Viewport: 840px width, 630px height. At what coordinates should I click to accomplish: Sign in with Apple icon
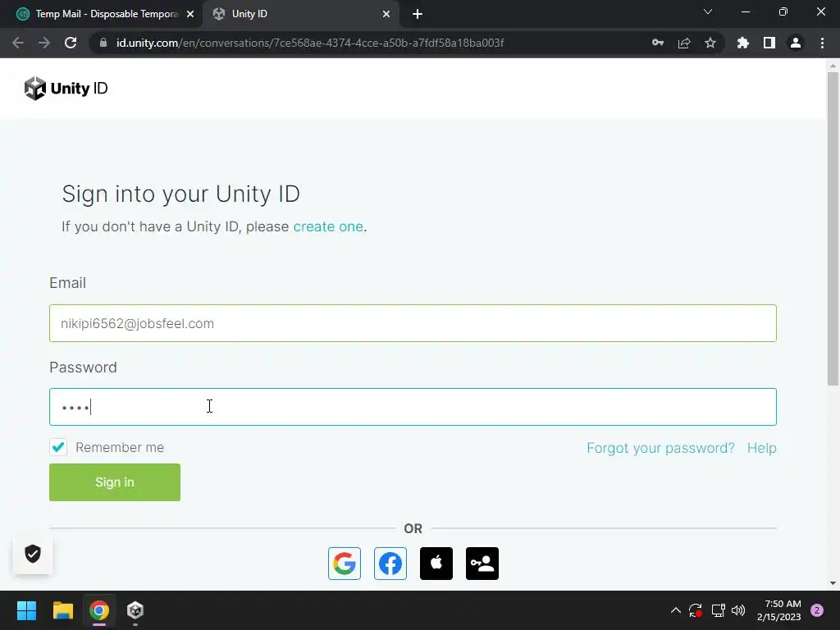(x=436, y=563)
